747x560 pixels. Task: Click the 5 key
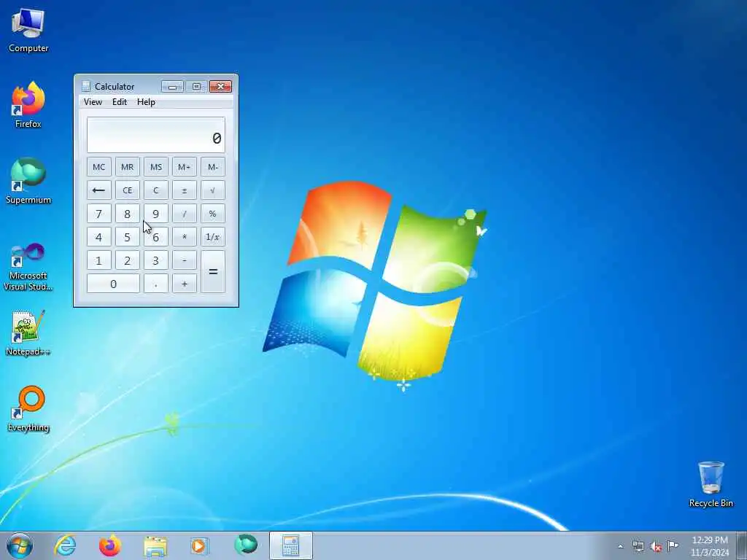pyautogui.click(x=127, y=237)
